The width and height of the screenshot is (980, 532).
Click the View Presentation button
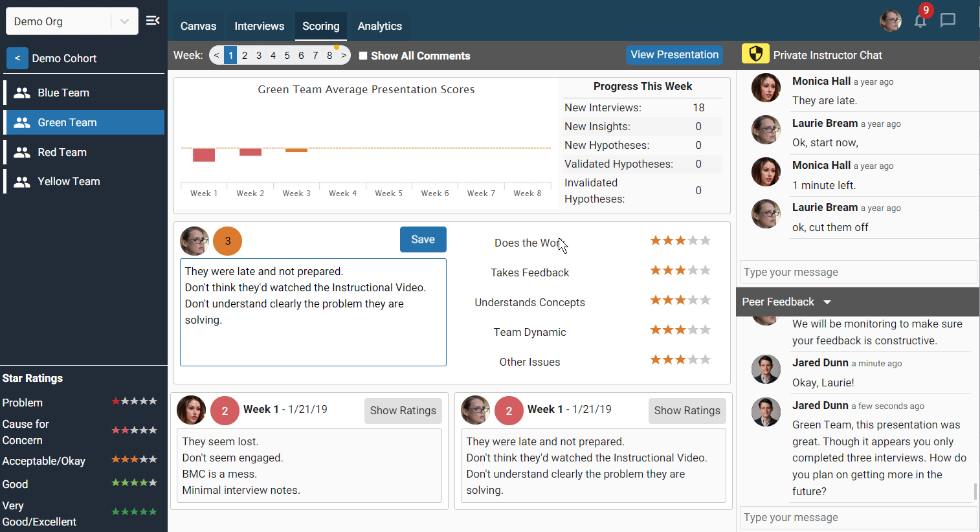tap(674, 54)
